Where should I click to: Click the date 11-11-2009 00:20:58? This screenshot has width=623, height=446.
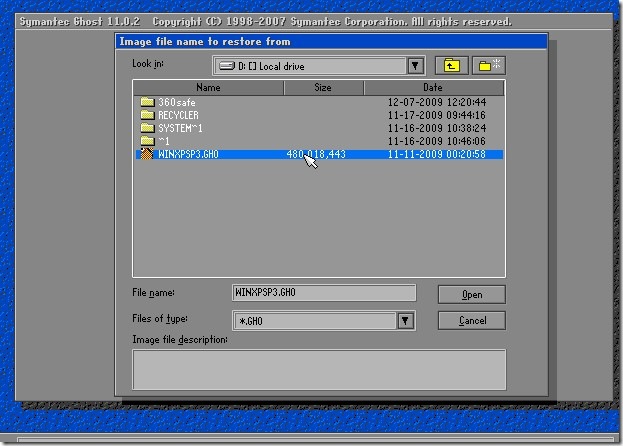[437, 154]
